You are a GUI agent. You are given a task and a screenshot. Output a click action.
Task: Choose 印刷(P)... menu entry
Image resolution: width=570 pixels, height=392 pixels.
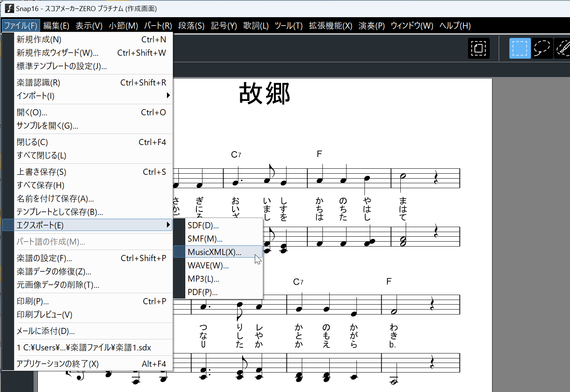coord(93,301)
